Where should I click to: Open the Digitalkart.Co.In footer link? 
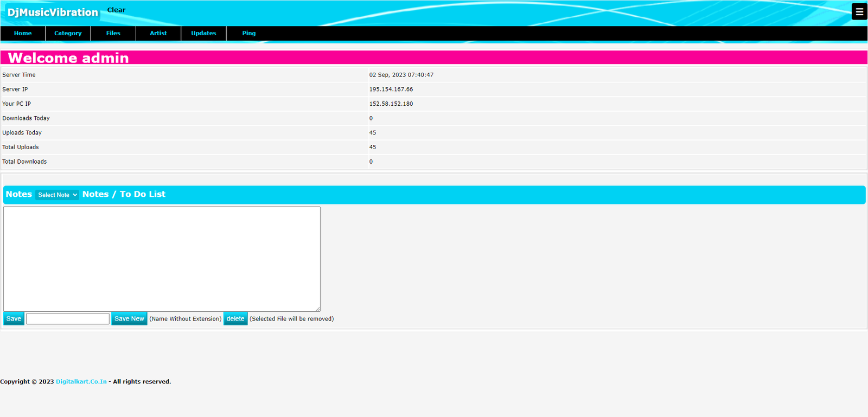click(81, 382)
